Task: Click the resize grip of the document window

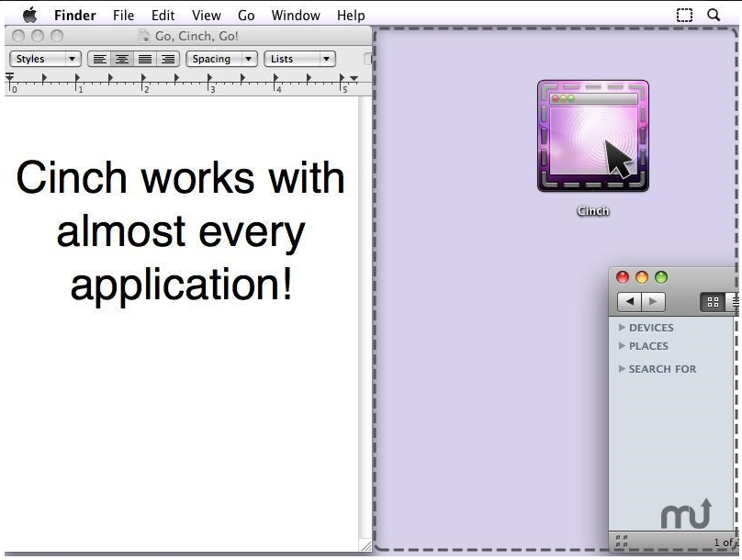Action: [365, 545]
